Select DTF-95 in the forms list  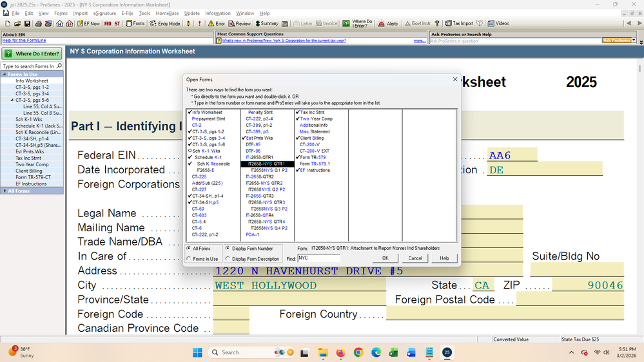pos(253,144)
